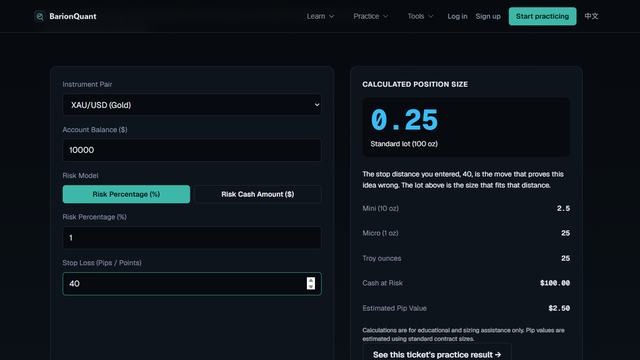Image resolution: width=640 pixels, height=360 pixels.
Task: Click See this ticket's practice result
Action: coord(437,354)
